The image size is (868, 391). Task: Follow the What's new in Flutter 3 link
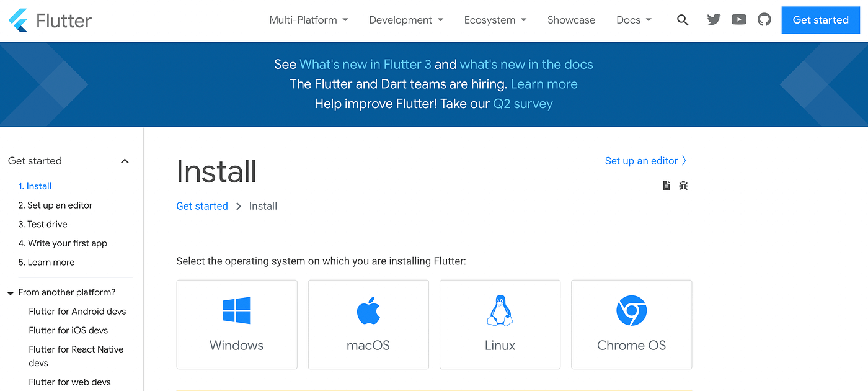(x=366, y=64)
